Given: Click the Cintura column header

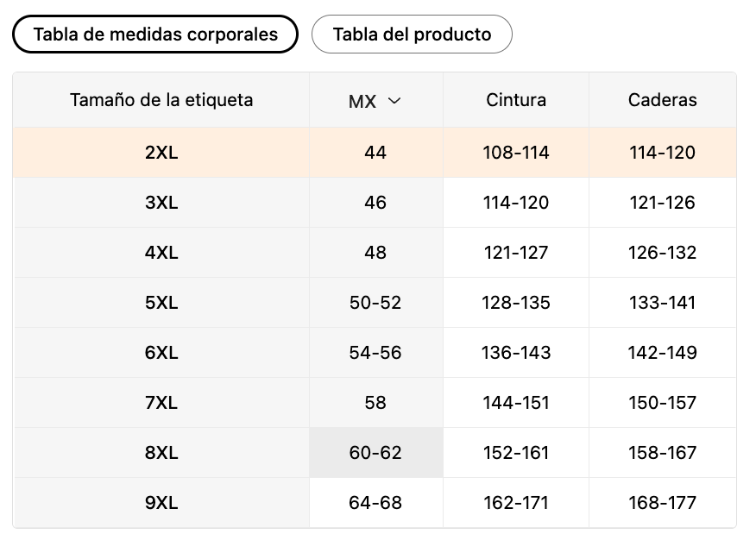Looking at the screenshot, I should (x=516, y=100).
